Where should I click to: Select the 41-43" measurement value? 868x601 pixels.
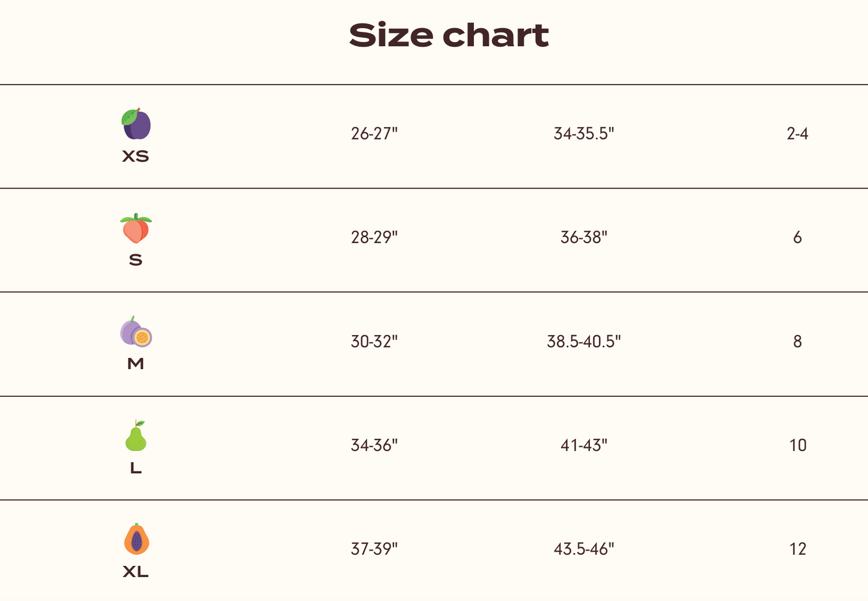(584, 445)
